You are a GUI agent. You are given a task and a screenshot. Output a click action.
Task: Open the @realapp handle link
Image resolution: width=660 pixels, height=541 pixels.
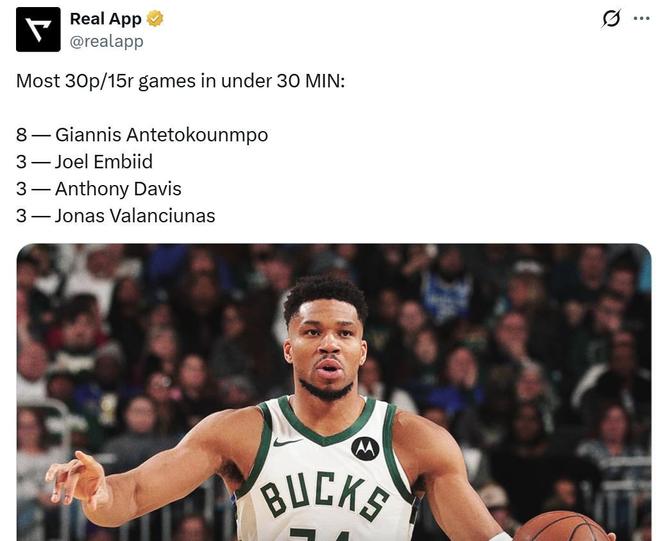pyautogui.click(x=106, y=42)
